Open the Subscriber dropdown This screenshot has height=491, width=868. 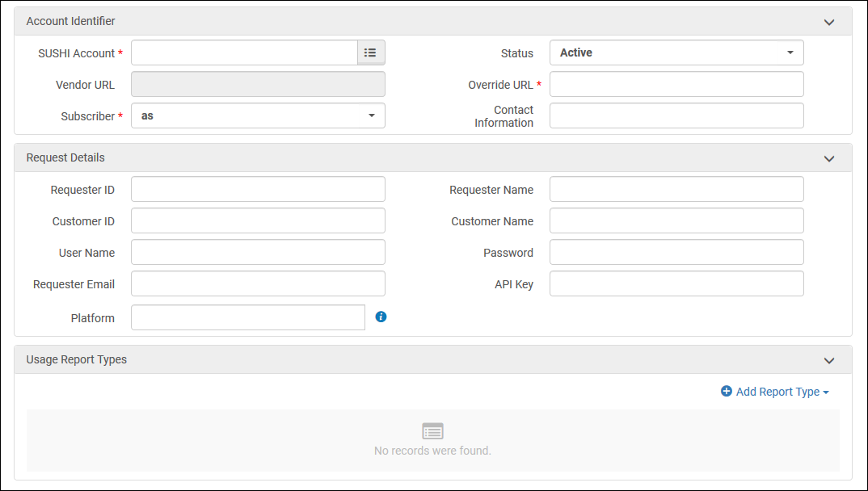point(257,115)
